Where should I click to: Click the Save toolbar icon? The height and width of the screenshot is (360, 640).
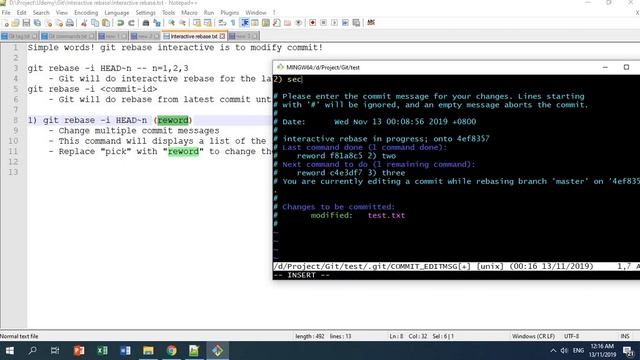[x=26, y=23]
